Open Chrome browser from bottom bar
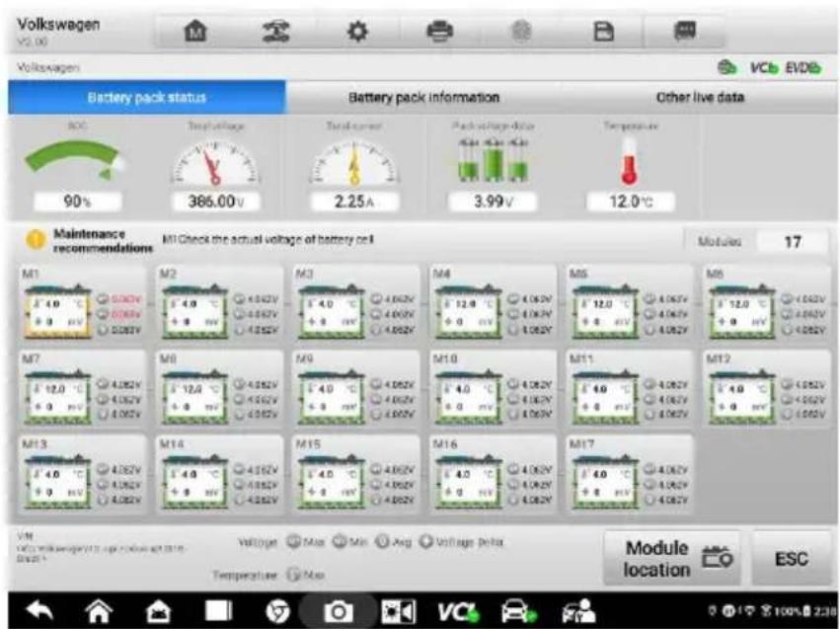840x629 pixels. pyautogui.click(x=278, y=611)
